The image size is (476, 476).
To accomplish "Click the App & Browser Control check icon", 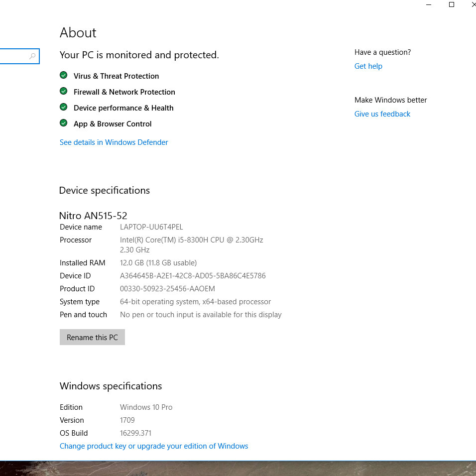I will 63,123.
